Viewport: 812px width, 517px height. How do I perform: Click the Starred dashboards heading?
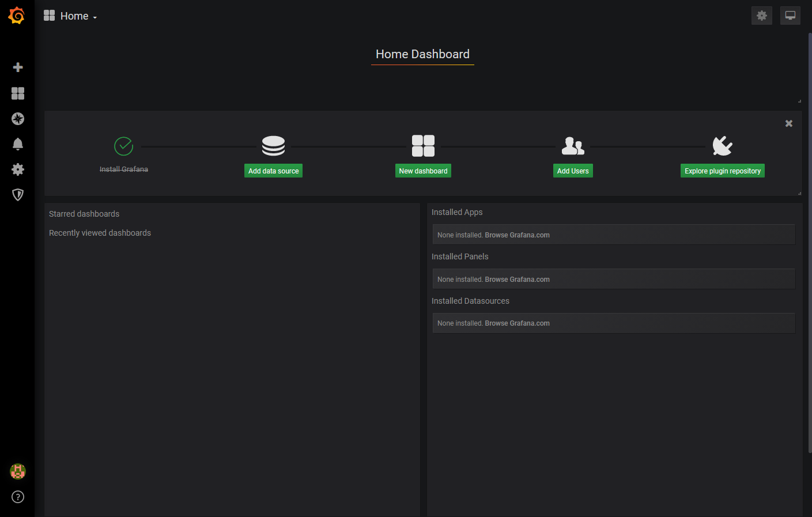(x=84, y=214)
